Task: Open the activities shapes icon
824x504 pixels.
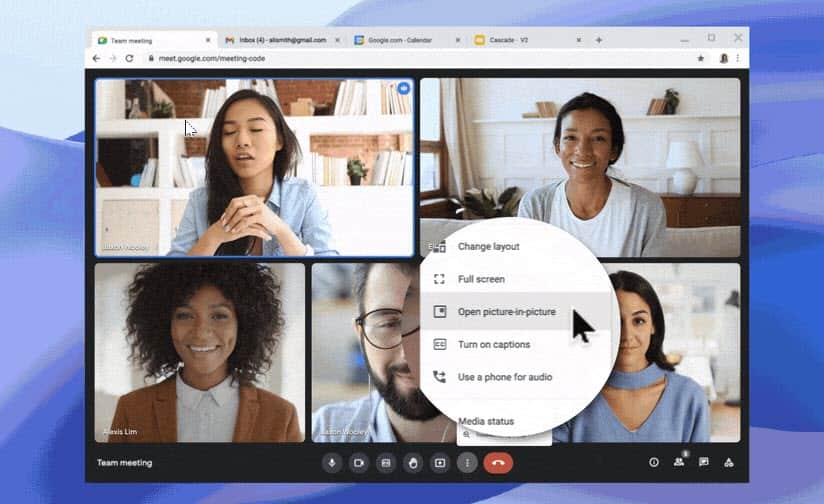Action: click(729, 462)
